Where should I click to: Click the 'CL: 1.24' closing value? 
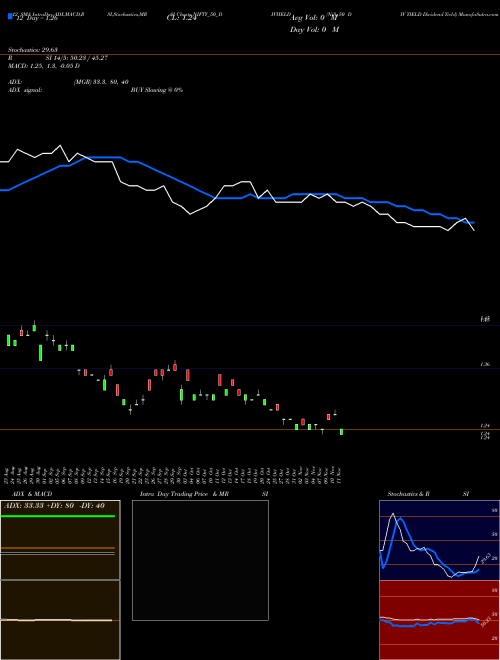point(181,18)
